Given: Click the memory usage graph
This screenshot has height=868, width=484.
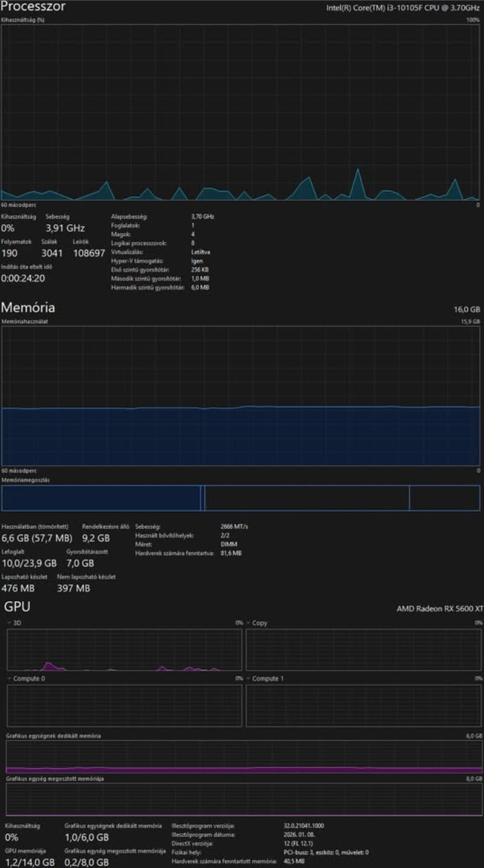Looking at the screenshot, I should point(240,396).
